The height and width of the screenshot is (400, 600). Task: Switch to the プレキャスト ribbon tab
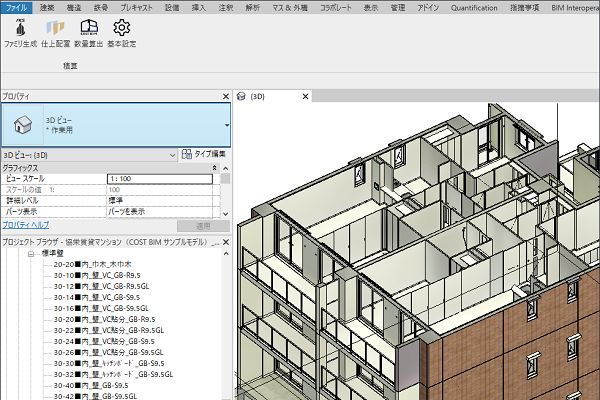pos(136,8)
